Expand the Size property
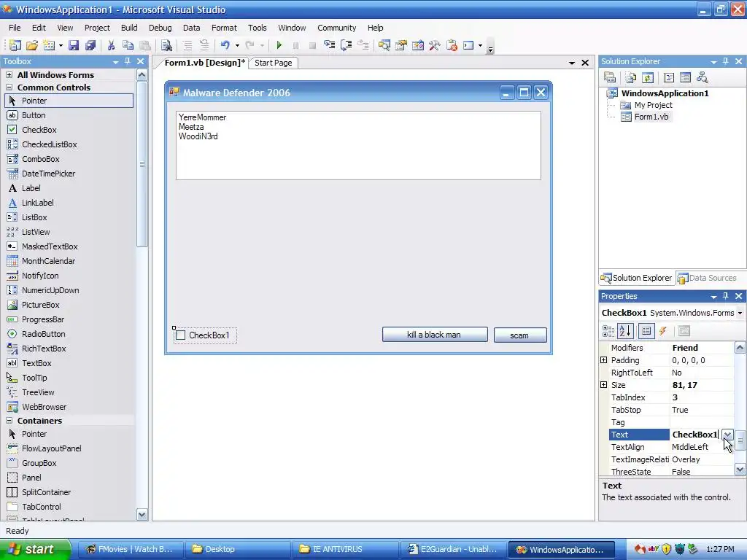 603,385
